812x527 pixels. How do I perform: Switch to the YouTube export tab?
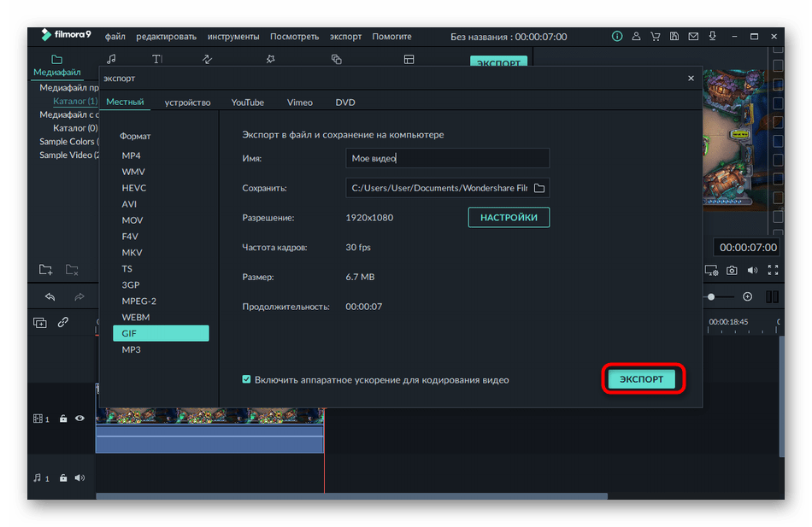tap(247, 102)
